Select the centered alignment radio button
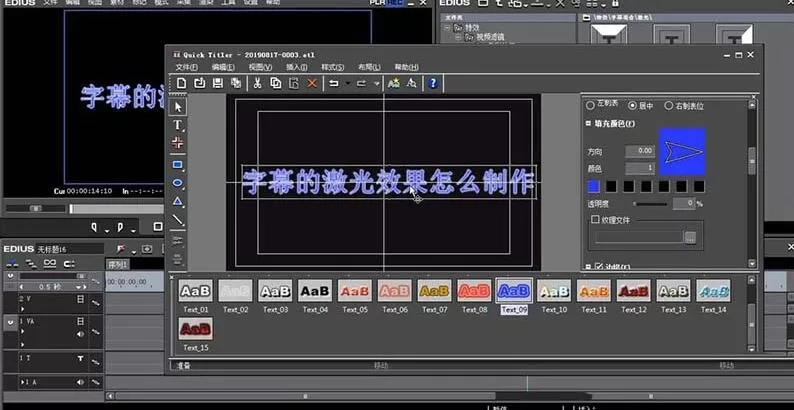Screen dimensions: 794x410 pyautogui.click(x=632, y=106)
